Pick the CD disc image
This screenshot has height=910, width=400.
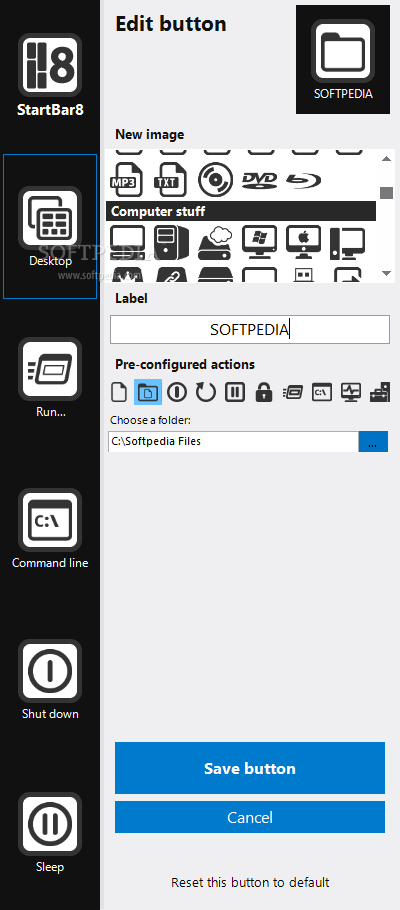(x=215, y=180)
